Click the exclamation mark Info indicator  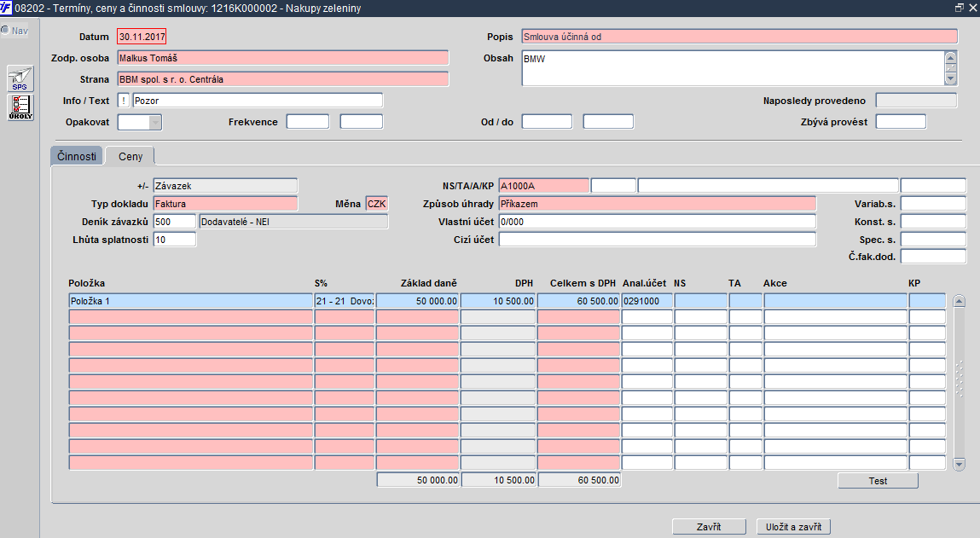124,101
